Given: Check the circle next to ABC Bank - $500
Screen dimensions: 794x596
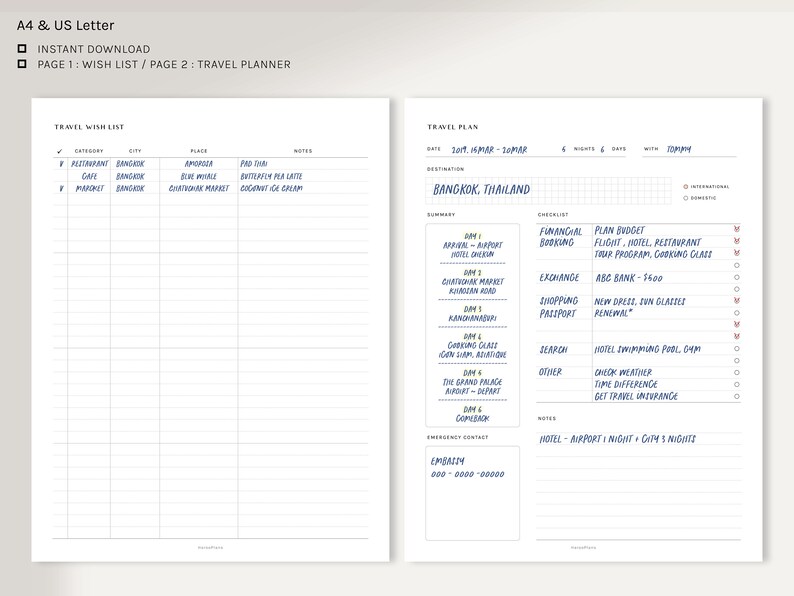Looking at the screenshot, I should pyautogui.click(x=737, y=277).
